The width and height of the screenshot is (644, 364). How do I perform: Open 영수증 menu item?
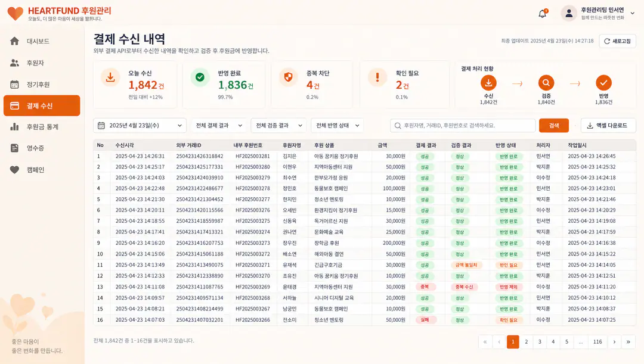[42, 148]
